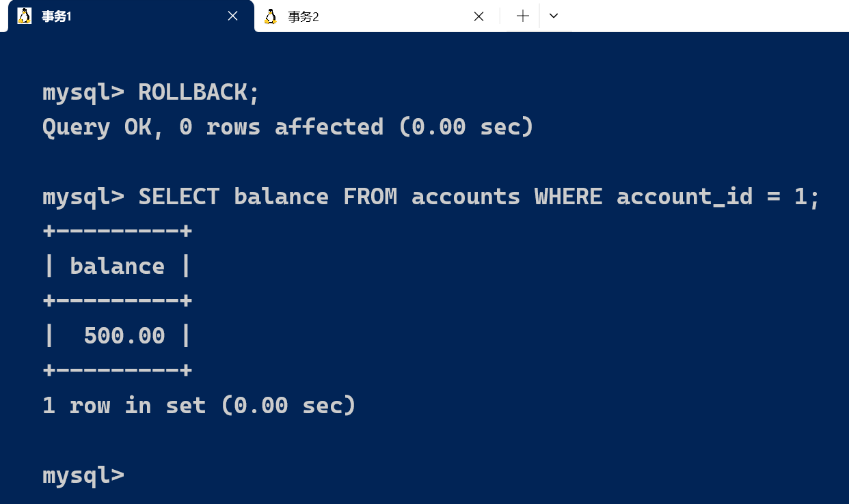Open a new terminal tab with plus
Screen dimensions: 849x504
point(523,16)
